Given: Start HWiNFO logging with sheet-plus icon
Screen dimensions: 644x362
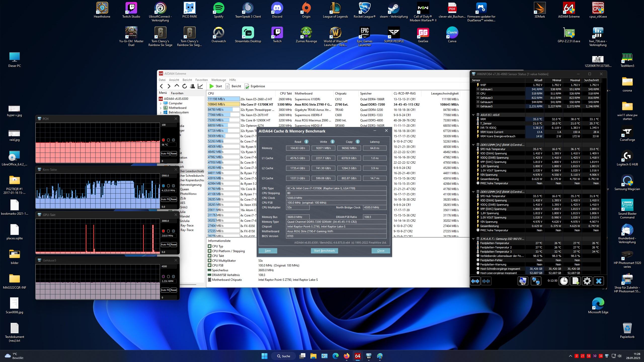Looking at the screenshot, I should (575, 281).
